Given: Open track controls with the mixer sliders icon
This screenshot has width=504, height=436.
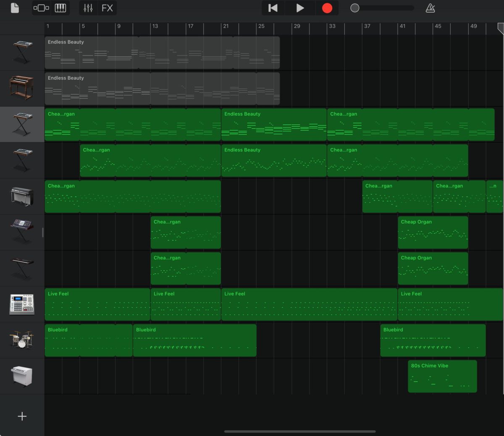Looking at the screenshot, I should point(88,8).
